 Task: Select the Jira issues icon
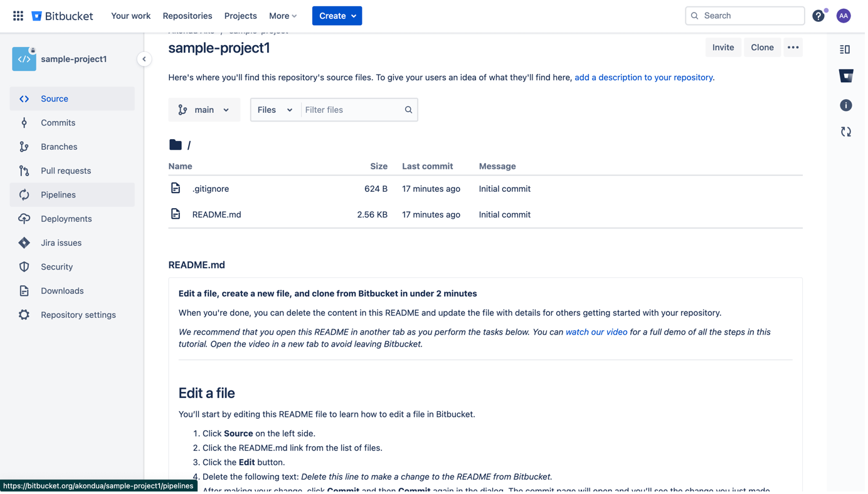pos(23,243)
